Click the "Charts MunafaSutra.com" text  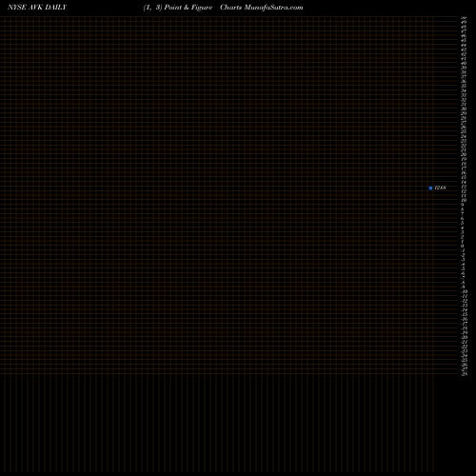(262, 8)
